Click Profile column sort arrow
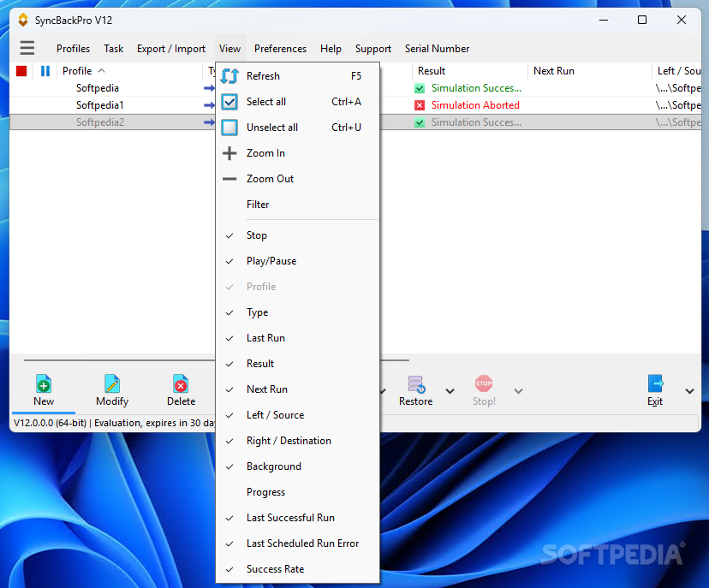709x588 pixels. pyautogui.click(x=101, y=71)
